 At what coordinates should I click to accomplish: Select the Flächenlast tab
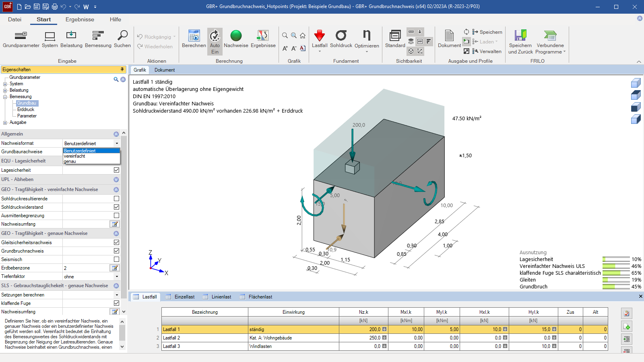[x=256, y=297]
